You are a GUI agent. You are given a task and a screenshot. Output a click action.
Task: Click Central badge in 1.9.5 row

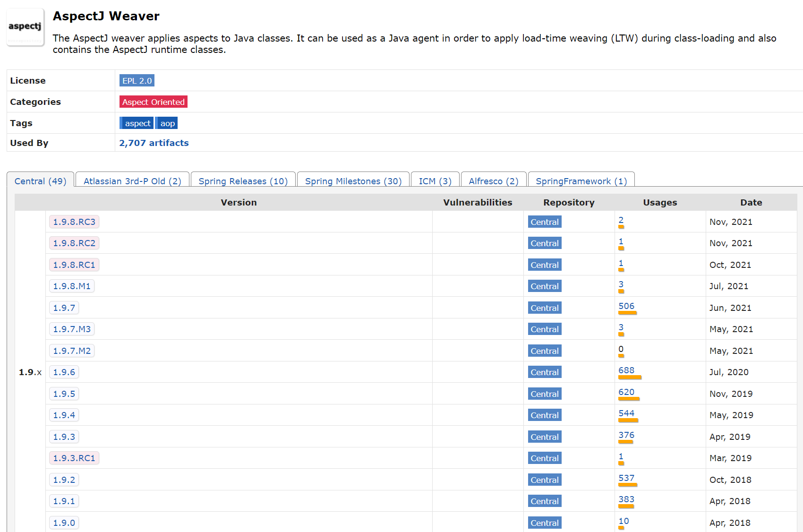pyautogui.click(x=545, y=394)
